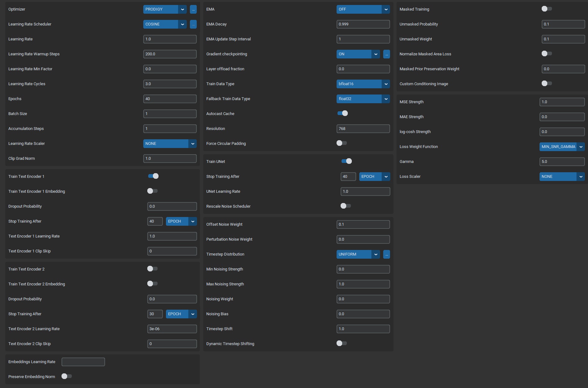
Task: Focus the UNet Learning Rate field
Action: [x=365, y=192]
